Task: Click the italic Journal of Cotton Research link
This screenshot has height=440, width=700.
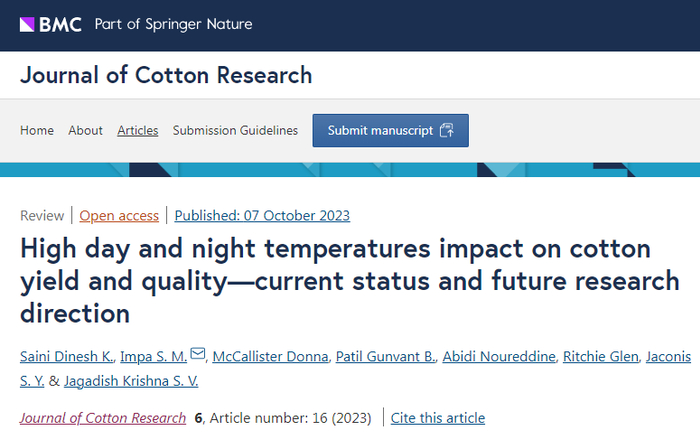Action: pos(103,418)
